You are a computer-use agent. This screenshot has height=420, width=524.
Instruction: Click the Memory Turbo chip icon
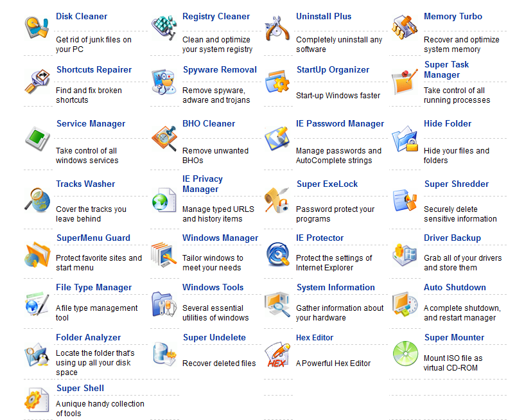click(405, 28)
